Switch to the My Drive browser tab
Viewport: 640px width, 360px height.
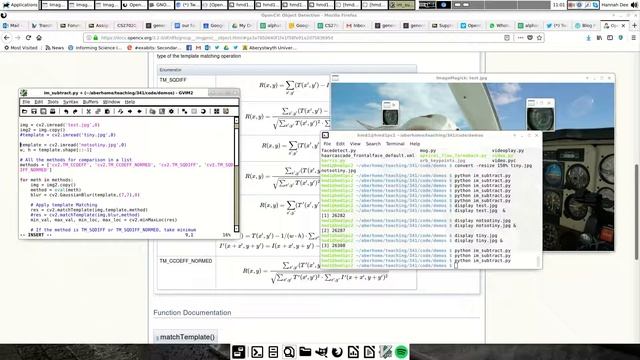click(x=243, y=25)
